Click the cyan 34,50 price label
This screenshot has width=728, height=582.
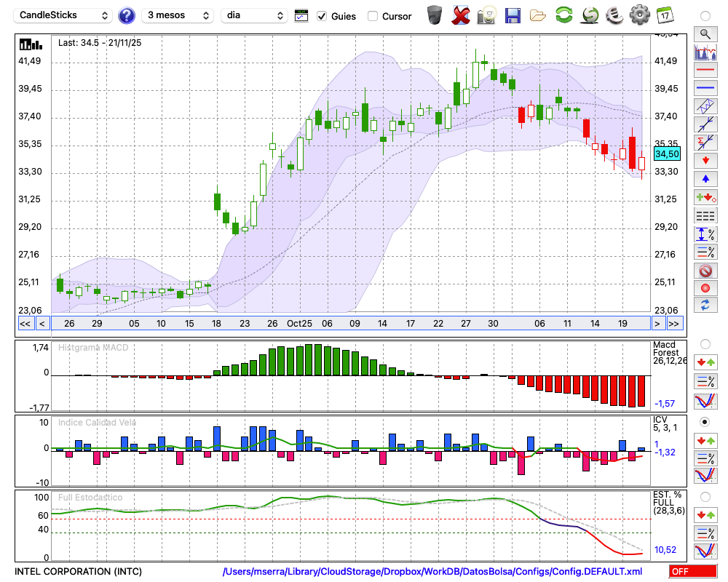667,154
